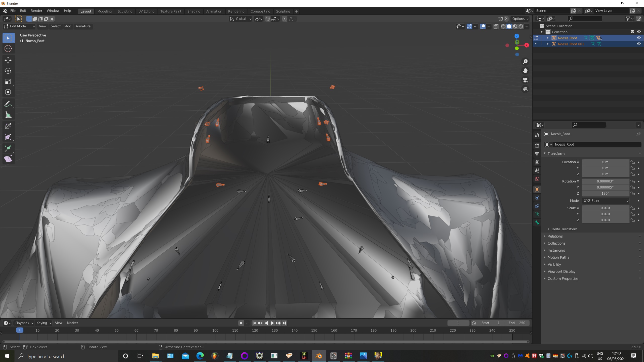The width and height of the screenshot is (644, 362).
Task: Open the View Layer properties tab
Action: (537, 162)
